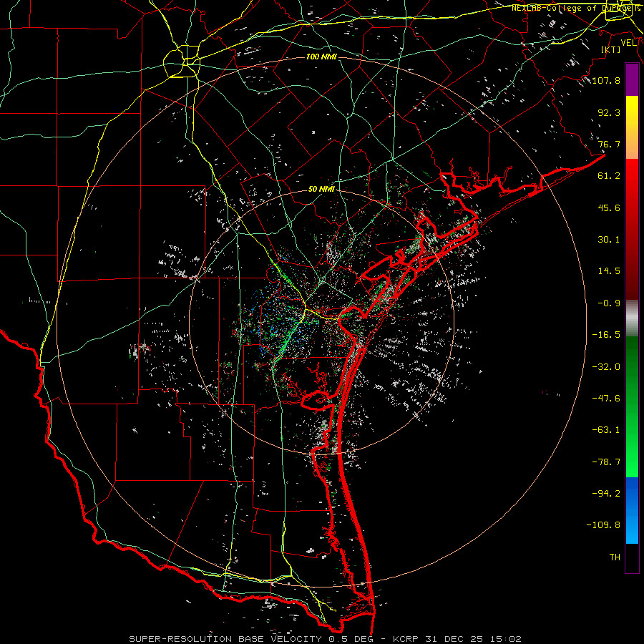Select the 92.3 value on velocity scale
This screenshot has width=644, height=644.
tap(609, 112)
